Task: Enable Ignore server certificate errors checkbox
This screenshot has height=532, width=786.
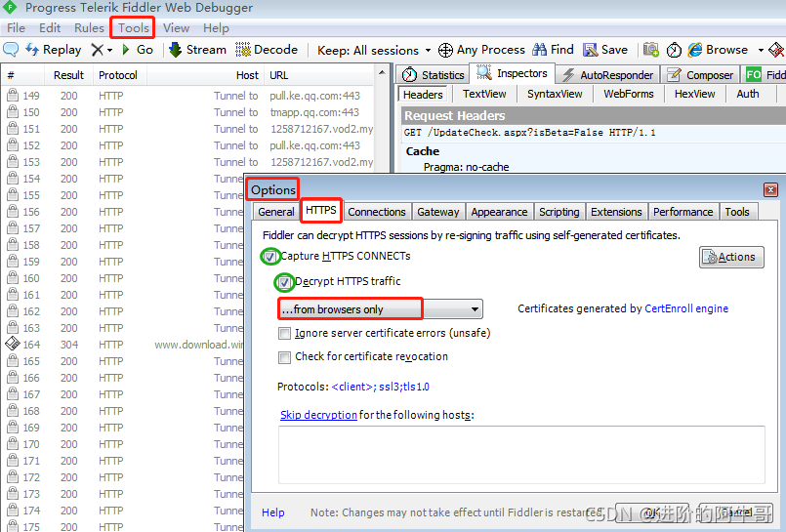Action: pyautogui.click(x=284, y=333)
